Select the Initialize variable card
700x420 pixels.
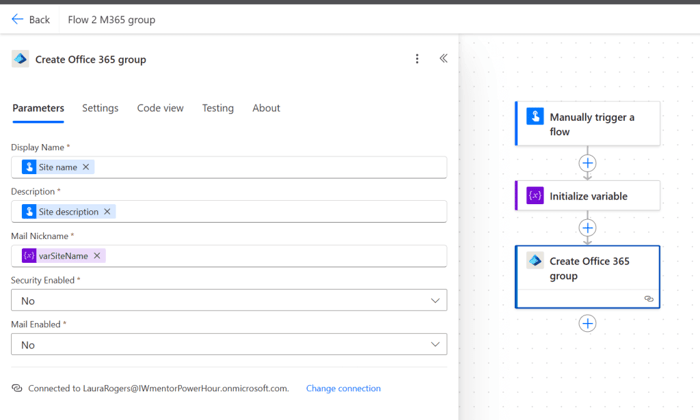588,195
